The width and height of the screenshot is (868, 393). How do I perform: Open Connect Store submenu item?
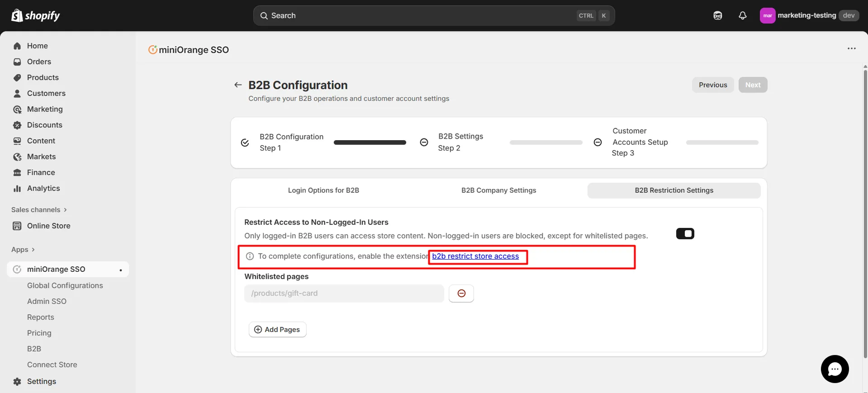click(52, 365)
